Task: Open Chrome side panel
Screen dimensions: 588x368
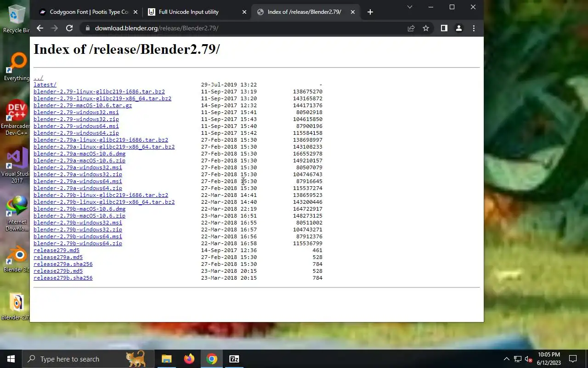Action: tap(444, 28)
